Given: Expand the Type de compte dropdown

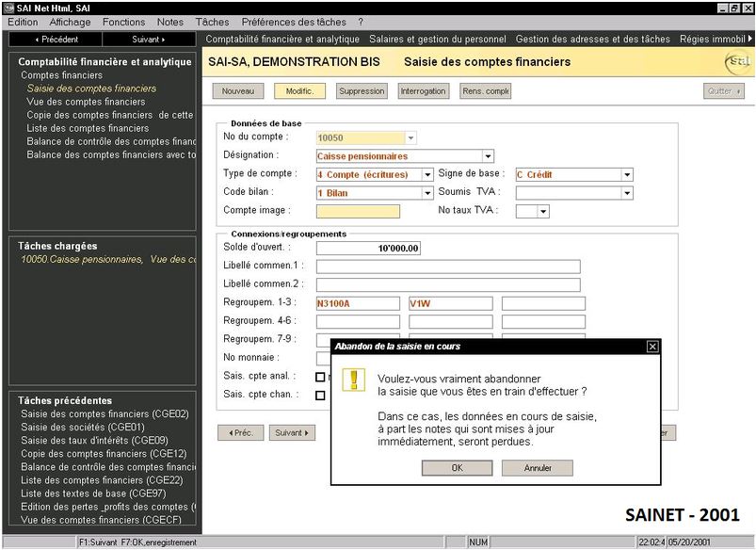Looking at the screenshot, I should point(426,174).
